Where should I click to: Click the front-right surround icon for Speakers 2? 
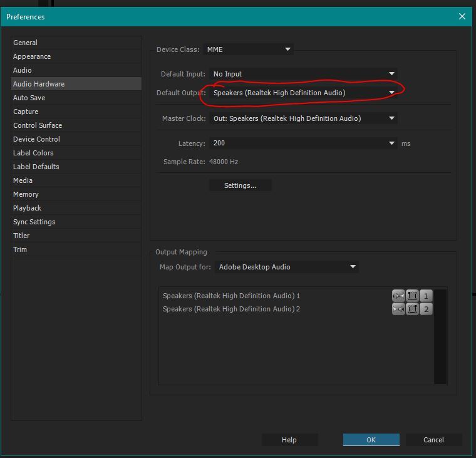412,309
